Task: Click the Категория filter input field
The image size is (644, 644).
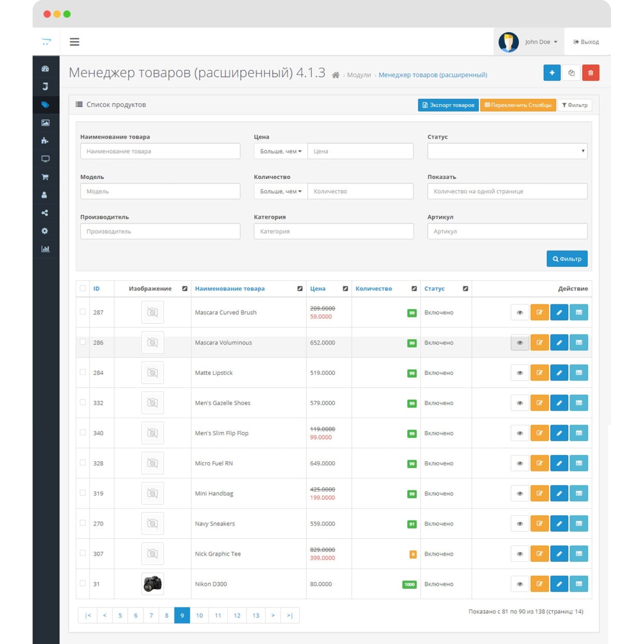Action: click(x=334, y=231)
